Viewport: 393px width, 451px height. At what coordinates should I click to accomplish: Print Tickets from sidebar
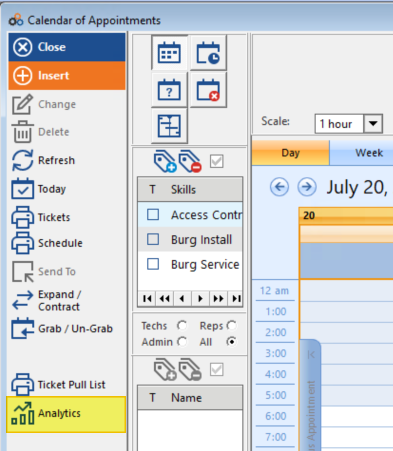pos(41,217)
